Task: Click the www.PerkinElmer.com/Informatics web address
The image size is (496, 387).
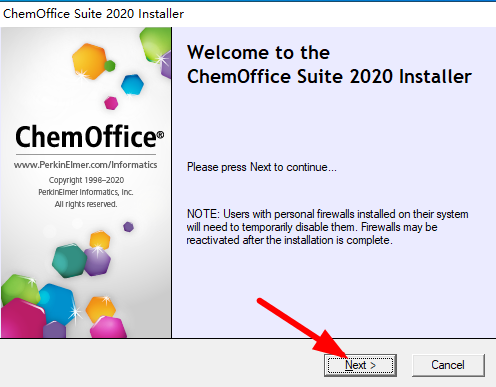Action: pyautogui.click(x=86, y=165)
